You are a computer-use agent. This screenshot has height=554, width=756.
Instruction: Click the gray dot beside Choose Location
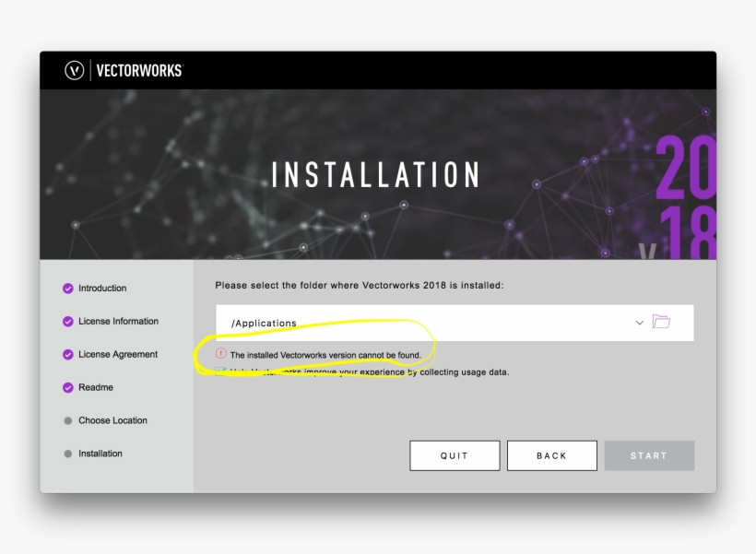coord(68,421)
